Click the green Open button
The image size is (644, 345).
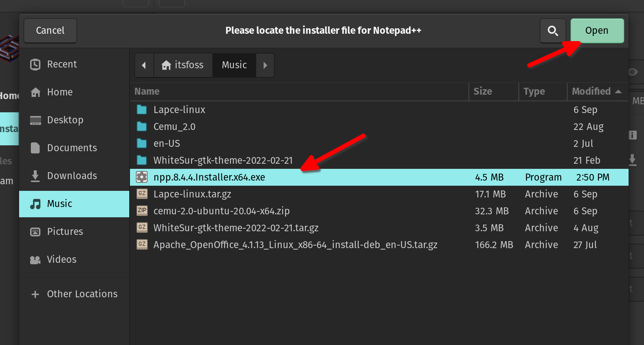[597, 30]
